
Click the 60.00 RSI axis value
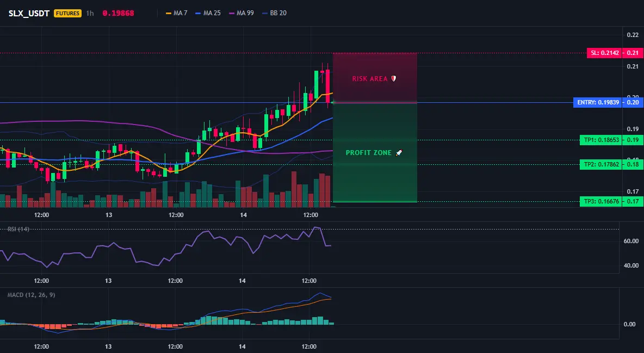(x=631, y=241)
